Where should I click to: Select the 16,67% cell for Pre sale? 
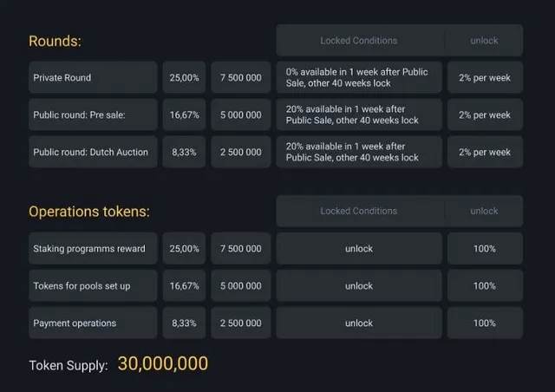184,114
